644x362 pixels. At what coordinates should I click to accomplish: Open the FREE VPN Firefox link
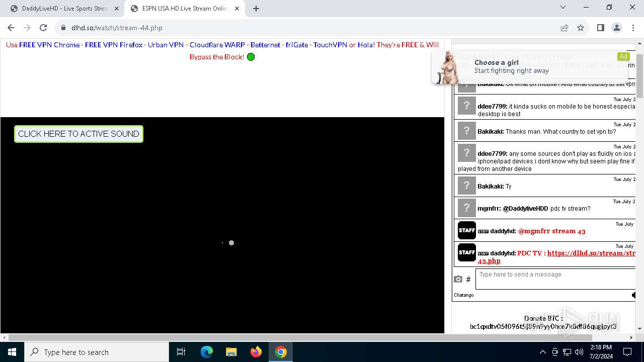click(x=114, y=45)
